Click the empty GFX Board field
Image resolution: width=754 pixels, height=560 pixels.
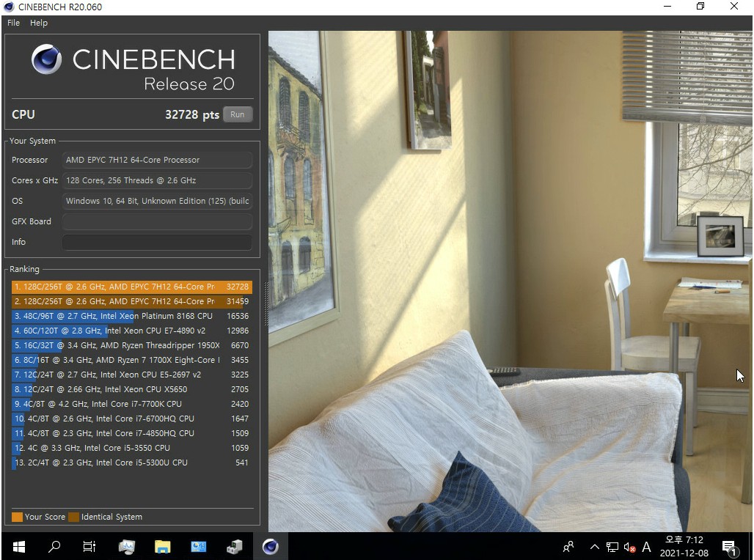tap(157, 221)
